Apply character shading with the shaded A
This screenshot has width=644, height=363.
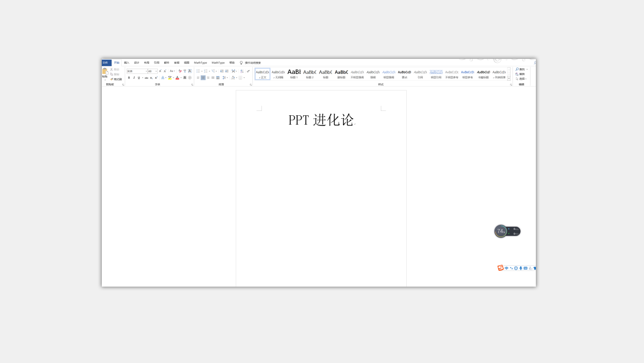(x=185, y=78)
